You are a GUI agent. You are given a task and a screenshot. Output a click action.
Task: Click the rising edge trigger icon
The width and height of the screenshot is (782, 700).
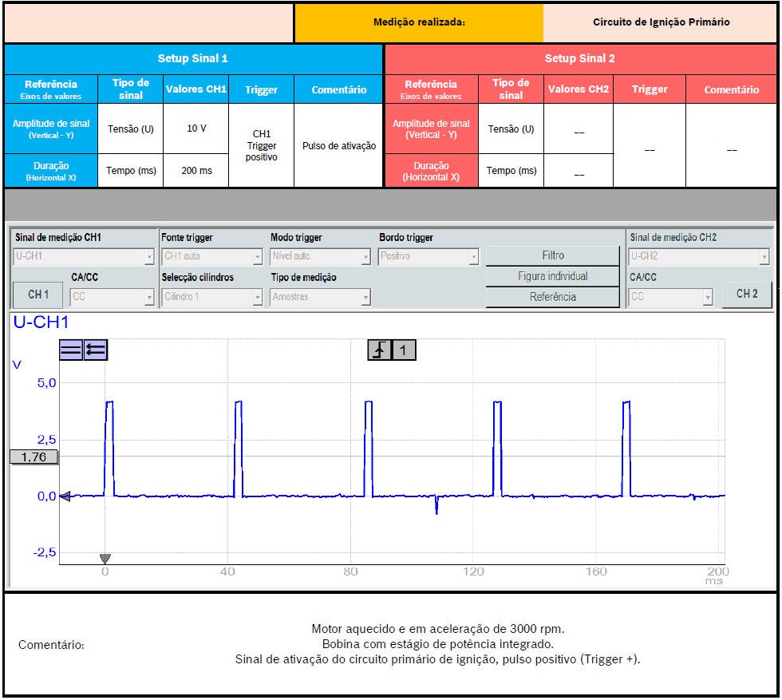tap(379, 350)
